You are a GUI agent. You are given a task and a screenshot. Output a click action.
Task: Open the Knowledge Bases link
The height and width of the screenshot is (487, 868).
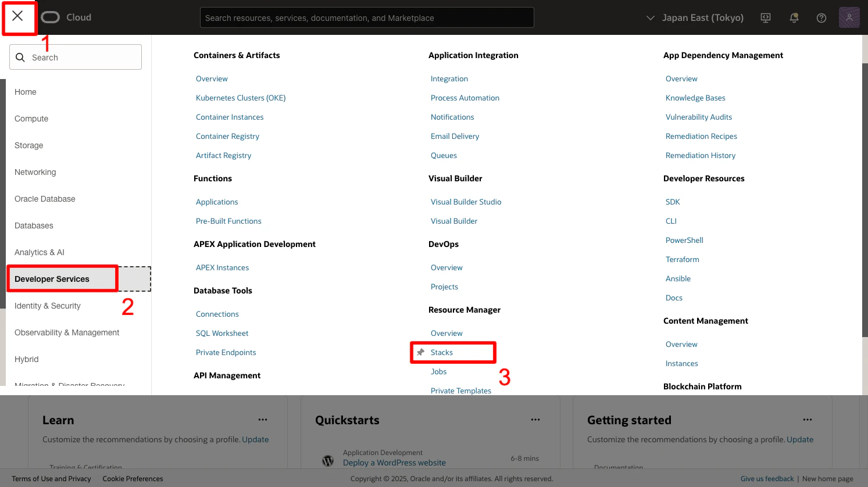[695, 98]
